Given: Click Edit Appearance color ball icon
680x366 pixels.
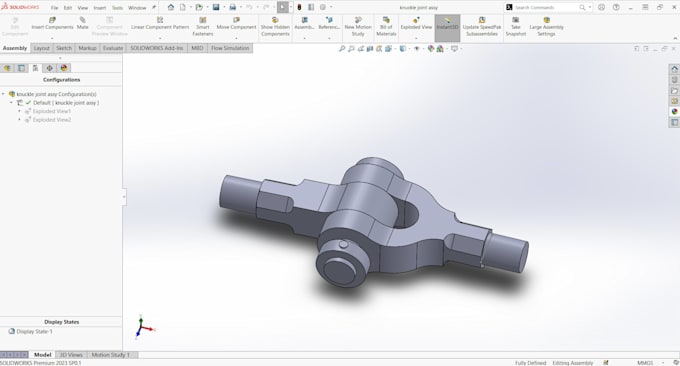Looking at the screenshot, I should tap(431, 49).
